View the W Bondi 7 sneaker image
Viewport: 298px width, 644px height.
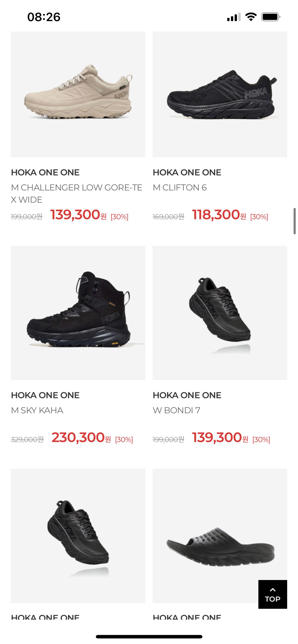pyautogui.click(x=220, y=313)
